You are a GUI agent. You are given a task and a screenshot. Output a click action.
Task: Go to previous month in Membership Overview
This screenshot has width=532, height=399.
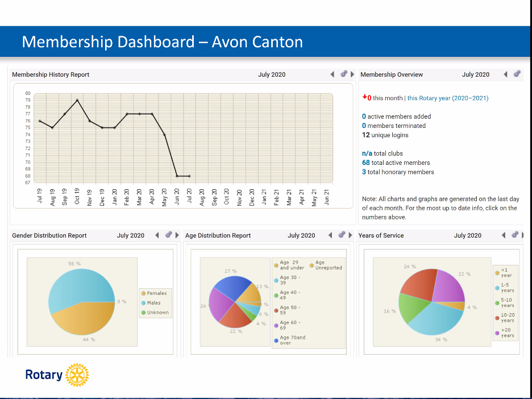(506, 74)
